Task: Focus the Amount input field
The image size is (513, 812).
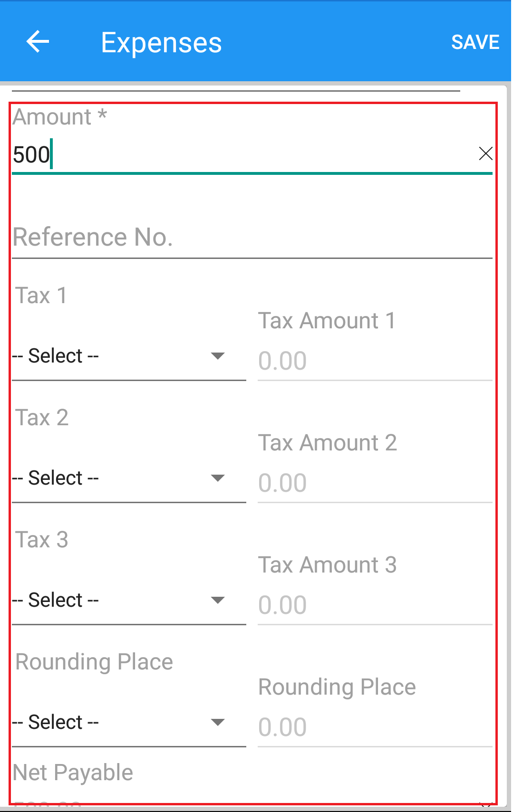Action: [242, 155]
